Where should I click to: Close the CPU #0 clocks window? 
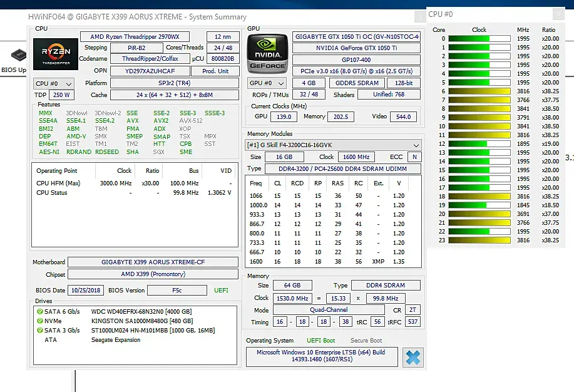coord(558,14)
